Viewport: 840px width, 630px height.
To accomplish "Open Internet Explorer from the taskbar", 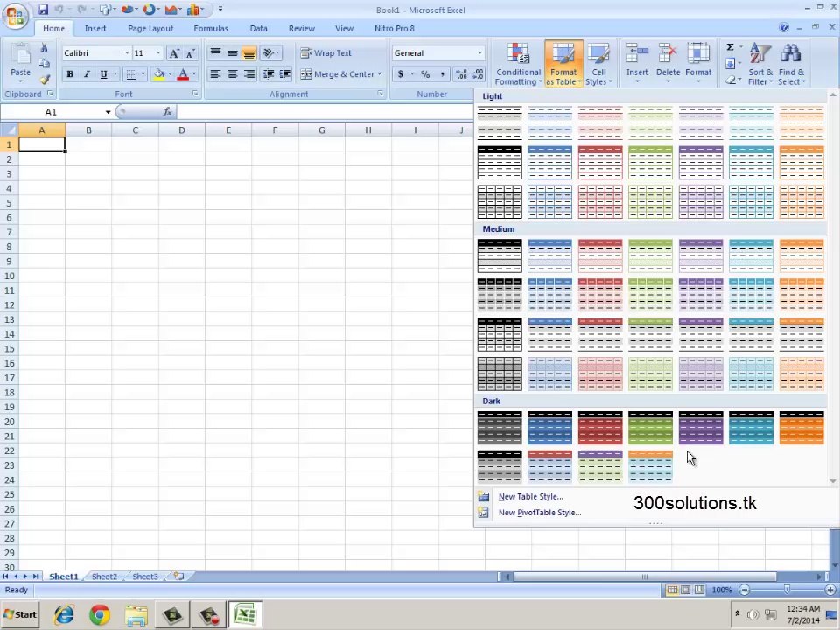I will [x=64, y=614].
